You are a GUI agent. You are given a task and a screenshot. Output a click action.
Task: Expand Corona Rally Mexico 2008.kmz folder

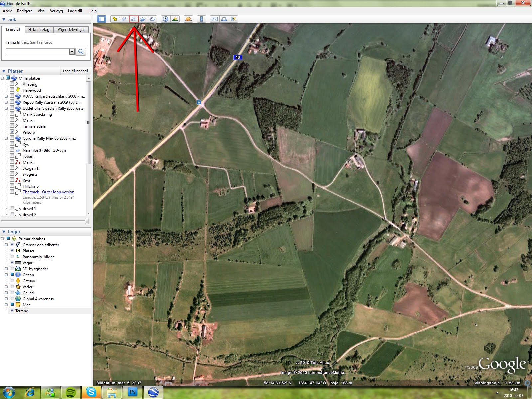point(6,138)
